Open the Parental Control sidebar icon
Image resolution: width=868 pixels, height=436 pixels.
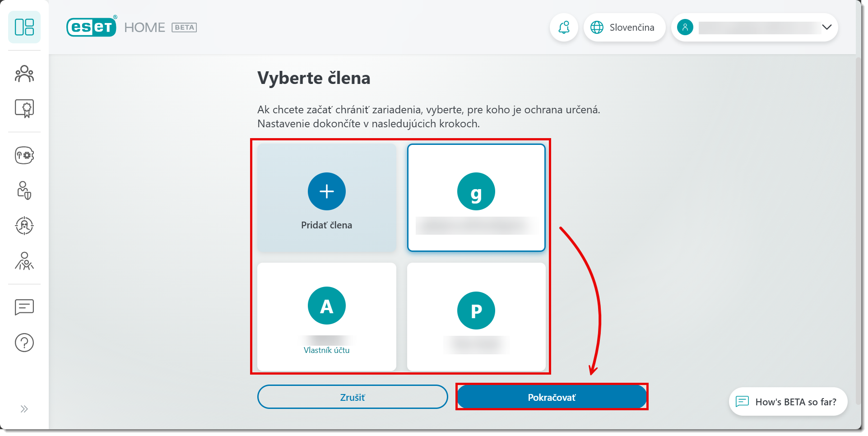coord(24,261)
